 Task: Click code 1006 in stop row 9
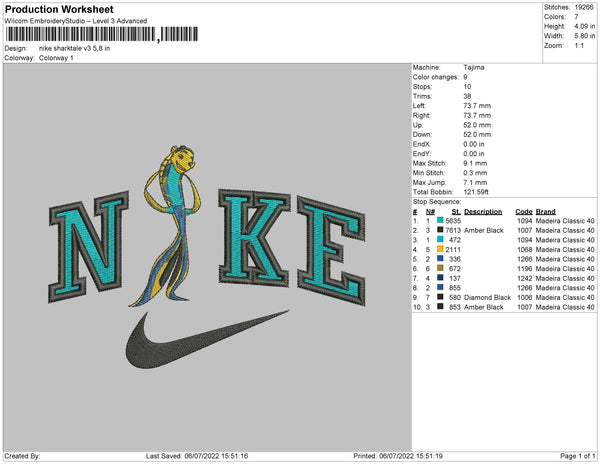click(525, 297)
